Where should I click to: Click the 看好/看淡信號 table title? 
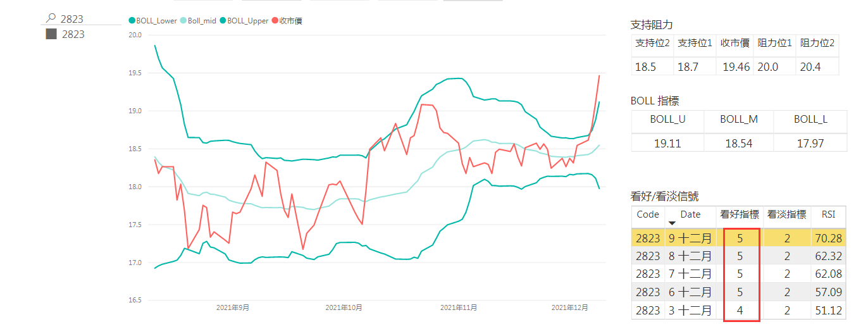click(665, 197)
